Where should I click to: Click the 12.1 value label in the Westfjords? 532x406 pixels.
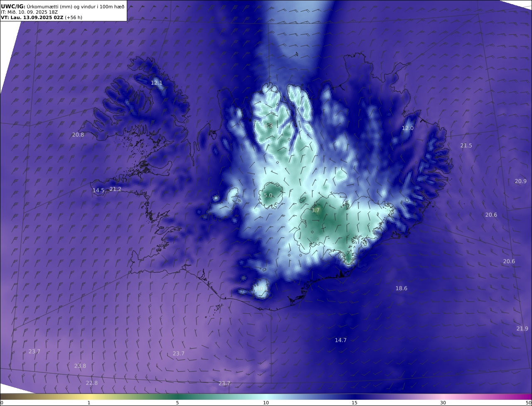point(156,83)
